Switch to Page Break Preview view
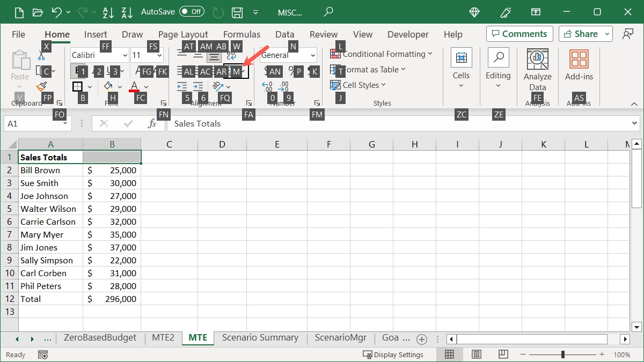 (503, 354)
